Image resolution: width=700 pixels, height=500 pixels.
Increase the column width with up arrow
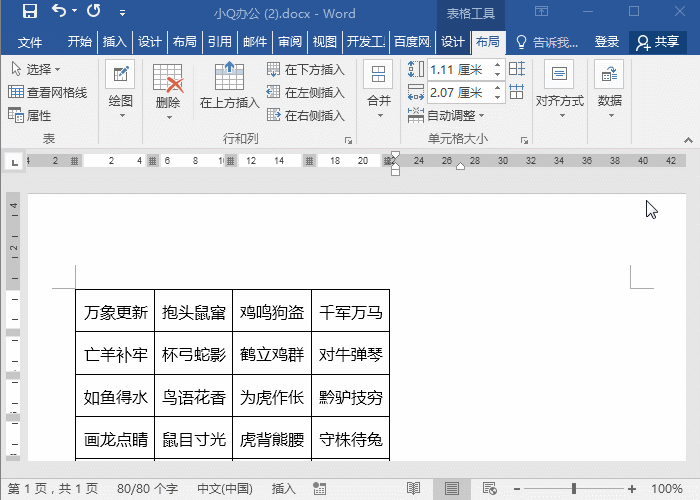[497, 88]
